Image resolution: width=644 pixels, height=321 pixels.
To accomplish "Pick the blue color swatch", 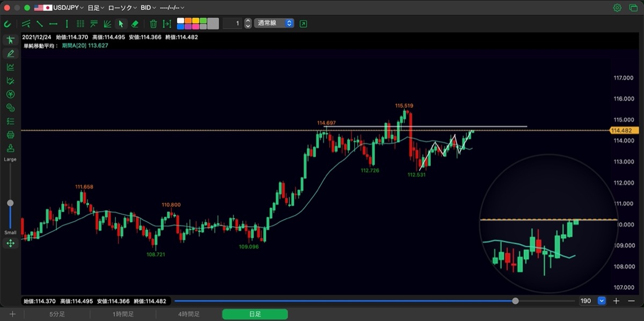I will (181, 26).
